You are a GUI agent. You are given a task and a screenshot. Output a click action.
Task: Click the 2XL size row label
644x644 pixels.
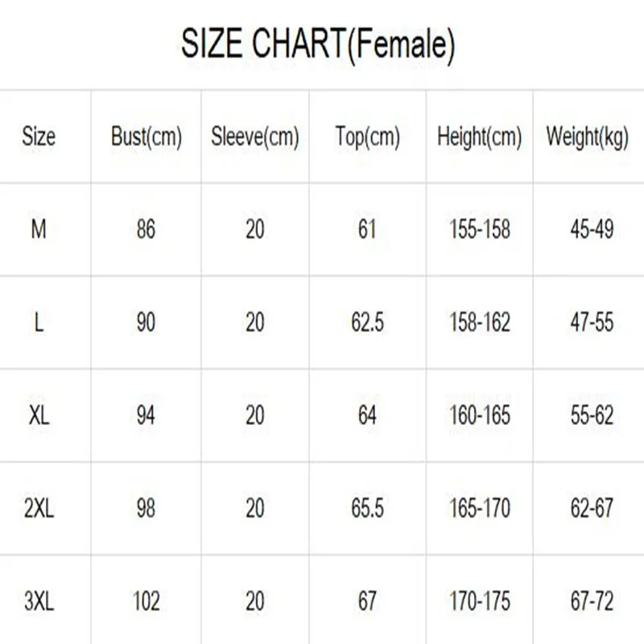[39, 509]
